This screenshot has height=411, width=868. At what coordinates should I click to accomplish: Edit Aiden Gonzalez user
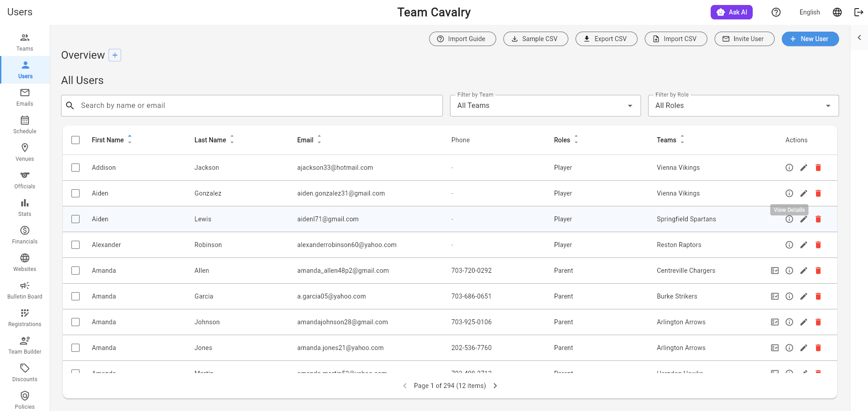tap(804, 193)
